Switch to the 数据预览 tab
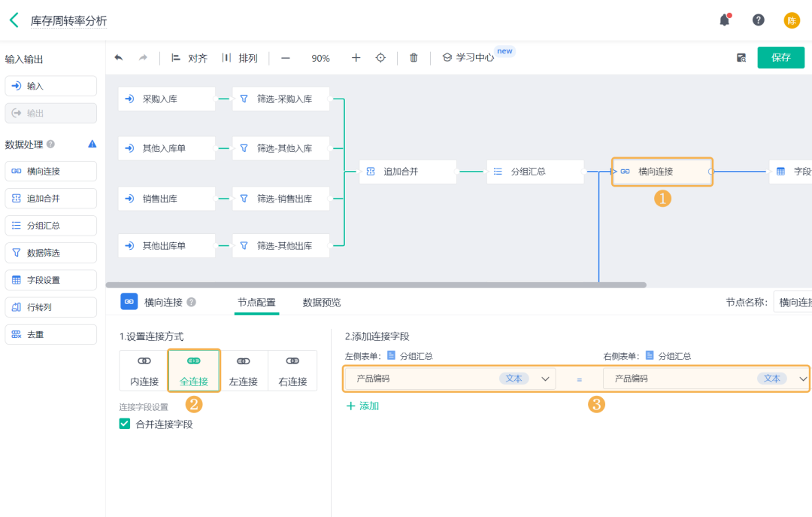The image size is (812, 517). (322, 303)
